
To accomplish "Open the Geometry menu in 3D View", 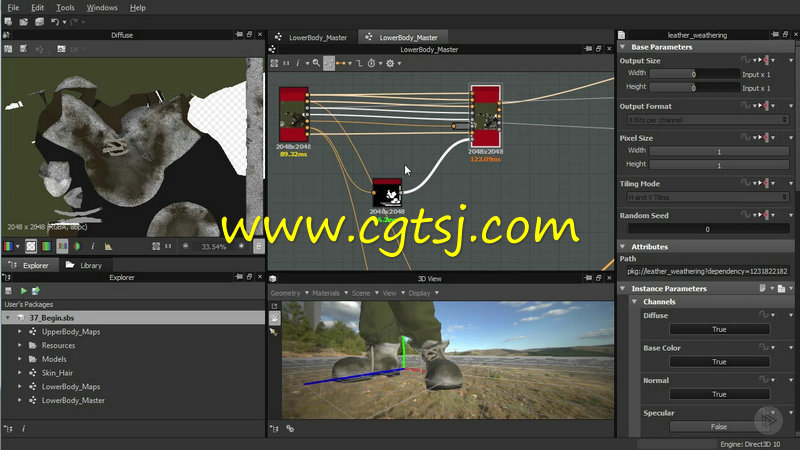I will tap(289, 293).
